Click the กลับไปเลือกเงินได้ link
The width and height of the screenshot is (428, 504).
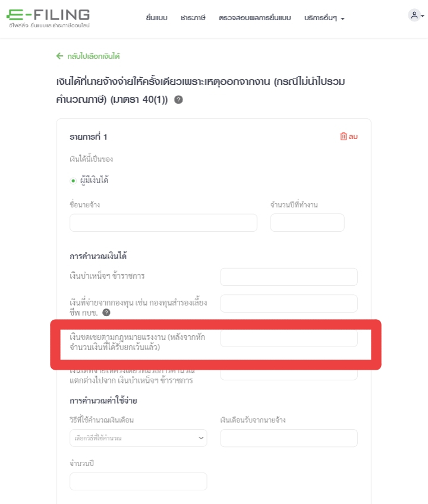[93, 56]
